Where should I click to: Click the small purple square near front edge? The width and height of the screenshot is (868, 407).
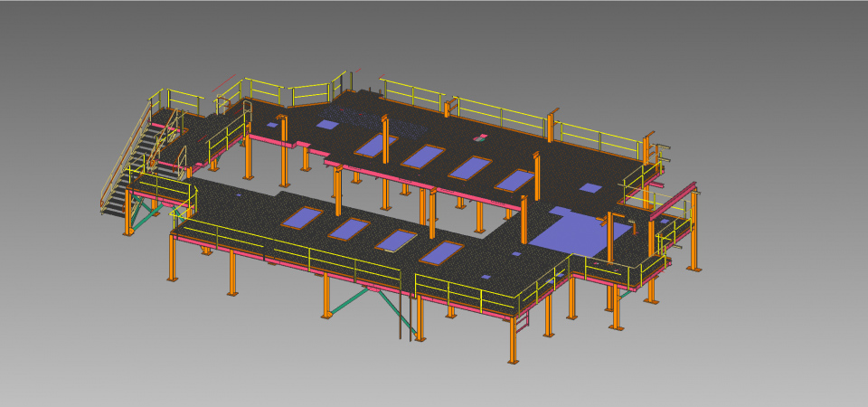[486, 277]
